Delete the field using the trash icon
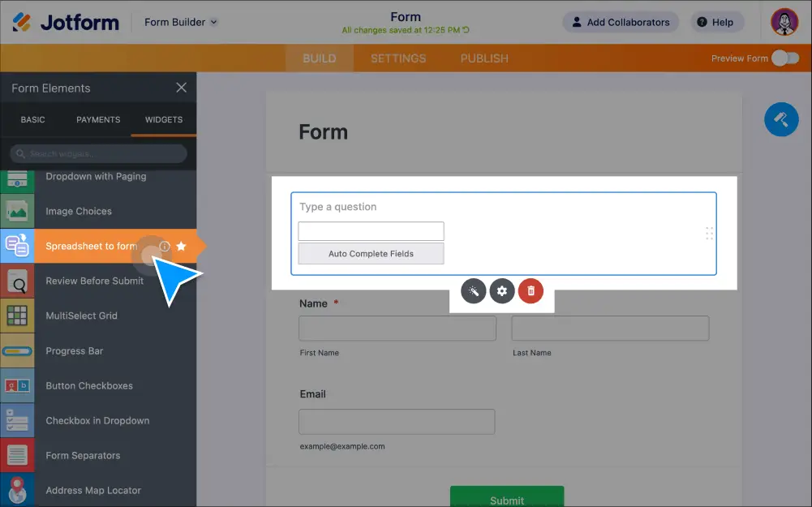 coord(531,290)
